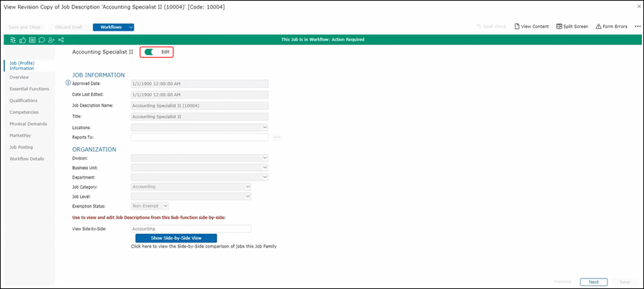Go to the Essential Functions section
This screenshot has width=644, height=289.
pyautogui.click(x=29, y=89)
